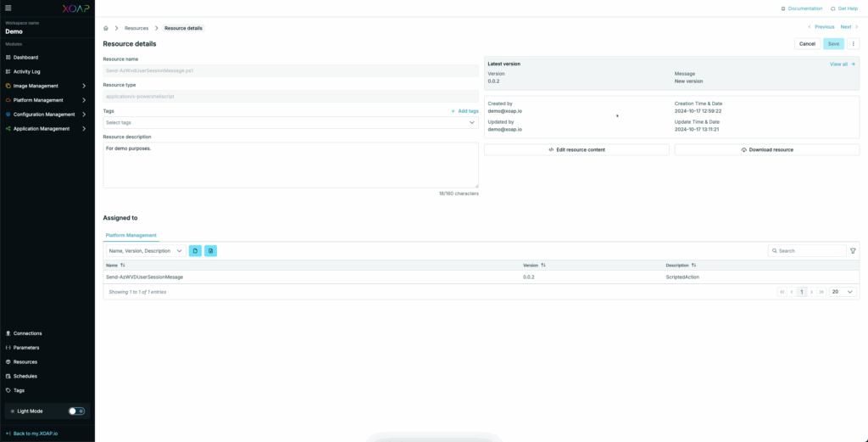This screenshot has width=868, height=442.
Task: Click the home breadcrumb icon
Action: tap(106, 28)
